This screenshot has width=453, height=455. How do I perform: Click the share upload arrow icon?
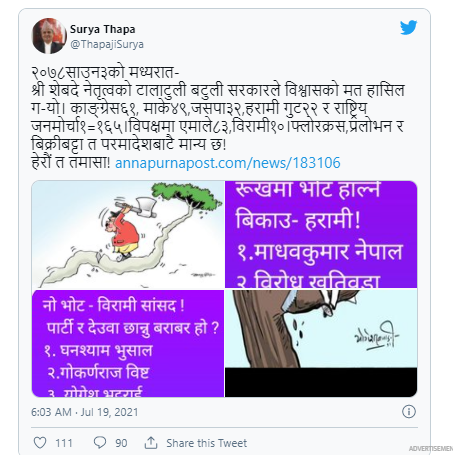pyautogui.click(x=151, y=443)
